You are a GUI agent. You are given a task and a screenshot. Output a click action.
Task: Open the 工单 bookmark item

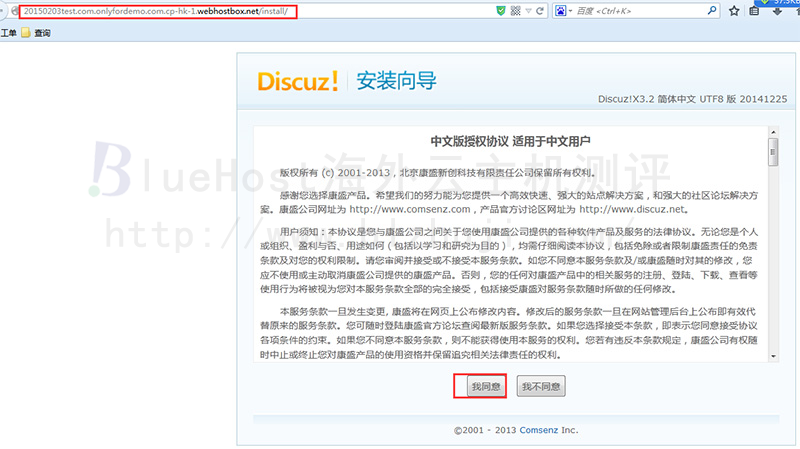tap(8, 33)
